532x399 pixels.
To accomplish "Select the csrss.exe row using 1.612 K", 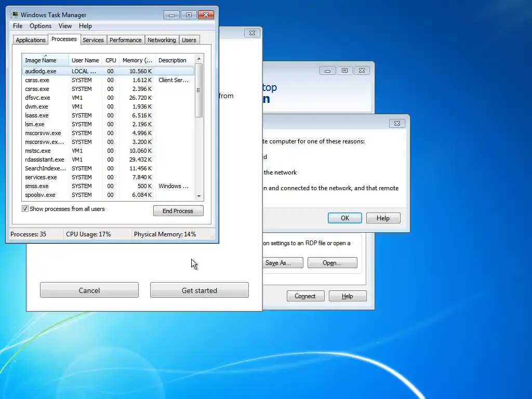I will (108, 80).
